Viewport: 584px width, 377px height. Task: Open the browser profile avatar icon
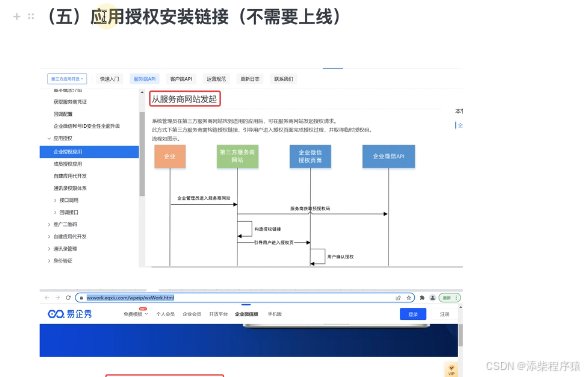pos(432,298)
